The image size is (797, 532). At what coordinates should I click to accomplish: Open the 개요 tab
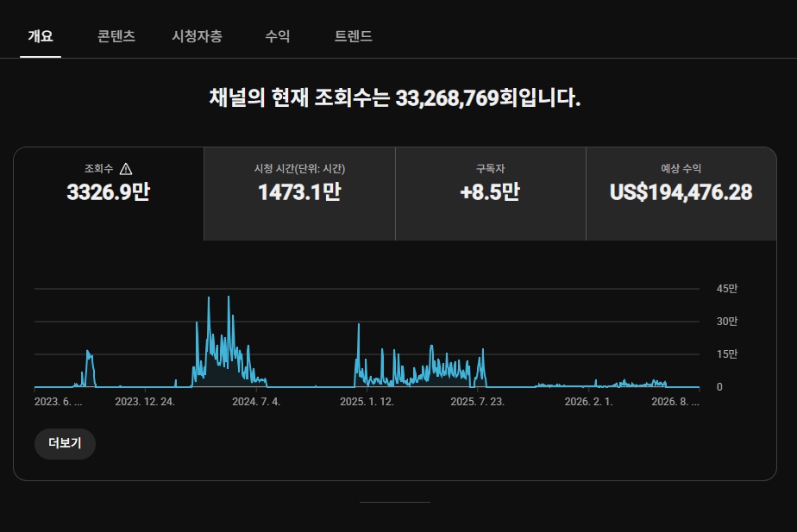pyautogui.click(x=41, y=36)
